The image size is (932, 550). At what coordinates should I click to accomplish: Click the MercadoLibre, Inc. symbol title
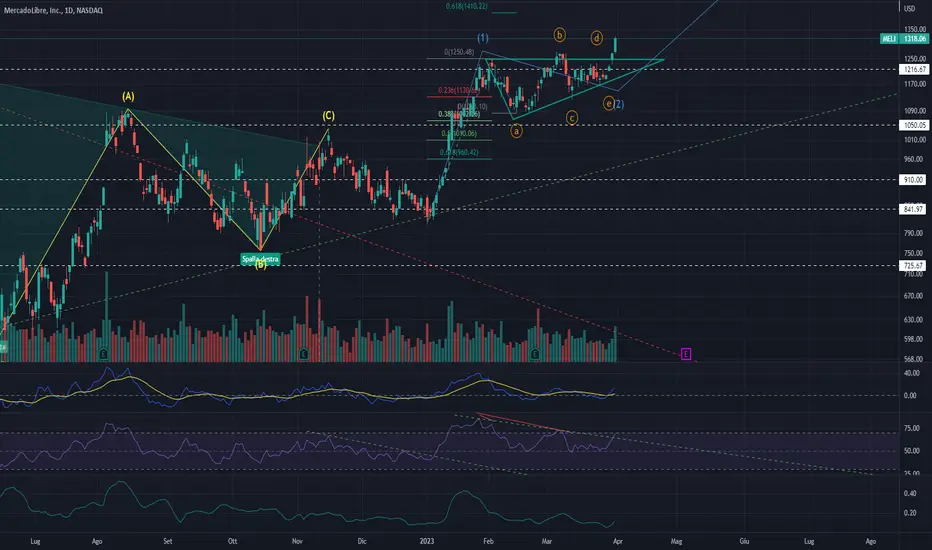coord(53,10)
